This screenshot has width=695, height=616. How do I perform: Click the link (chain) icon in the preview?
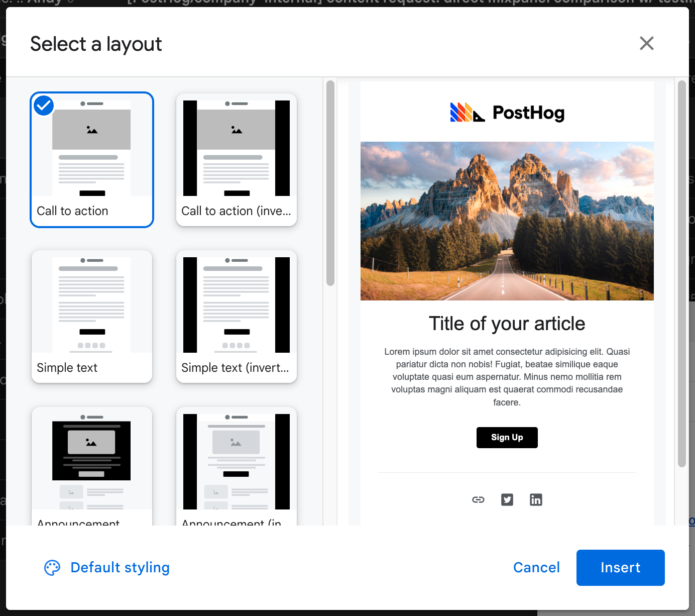click(x=478, y=499)
